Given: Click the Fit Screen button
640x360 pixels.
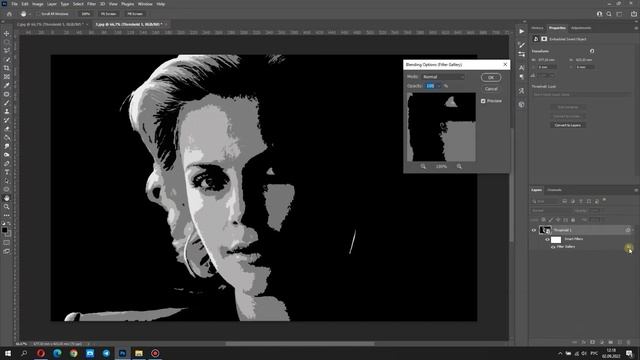Looking at the screenshot, I should click(x=108, y=14).
